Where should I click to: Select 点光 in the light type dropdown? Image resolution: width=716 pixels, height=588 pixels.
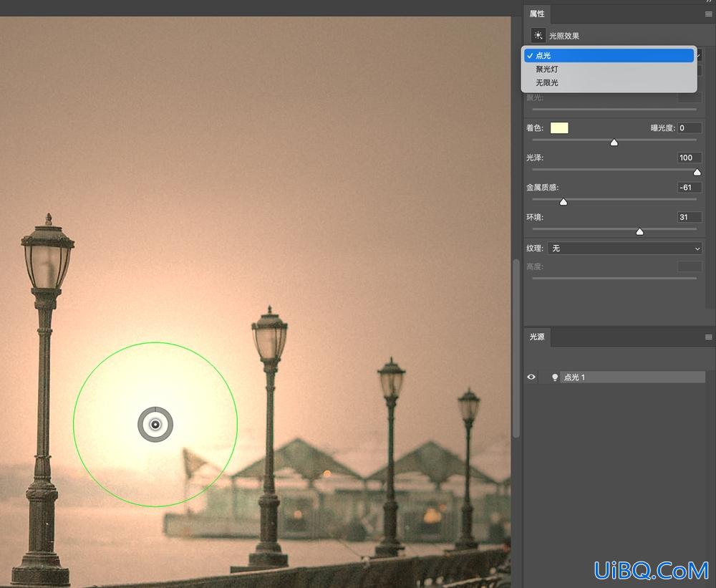609,55
